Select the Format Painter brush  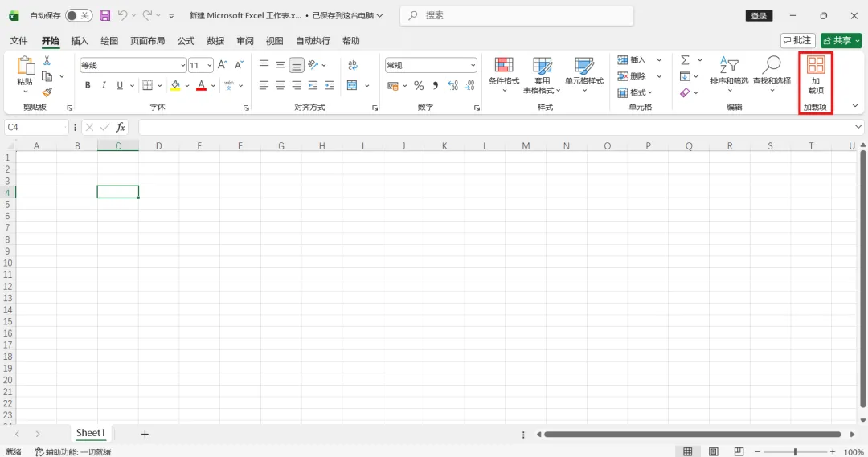tap(47, 92)
